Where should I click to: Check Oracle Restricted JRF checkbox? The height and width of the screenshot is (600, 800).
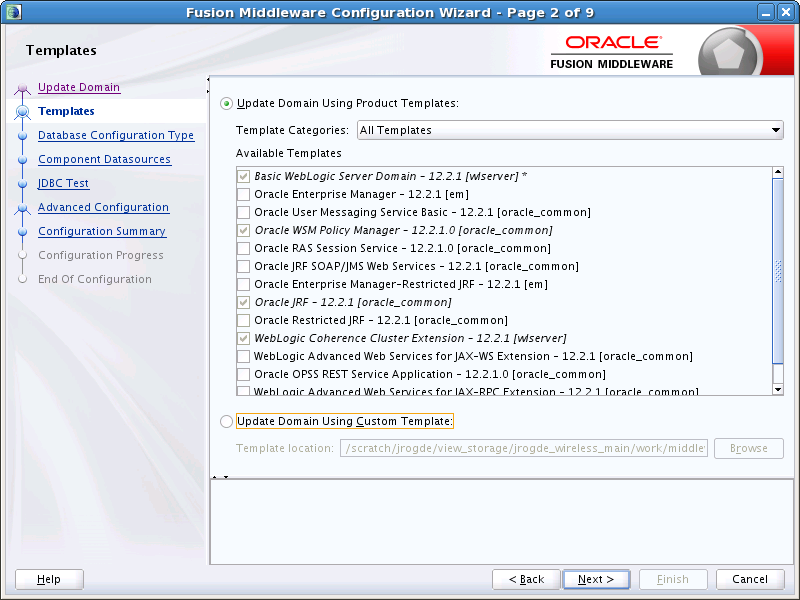pos(243,320)
